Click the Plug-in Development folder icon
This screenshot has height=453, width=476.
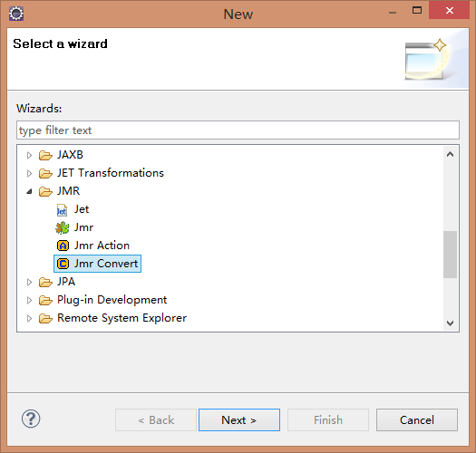(45, 301)
